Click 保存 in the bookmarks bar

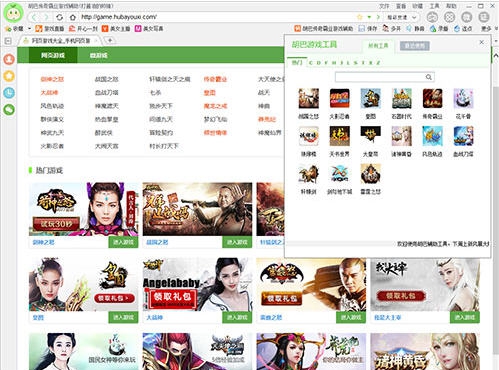[x=368, y=29]
